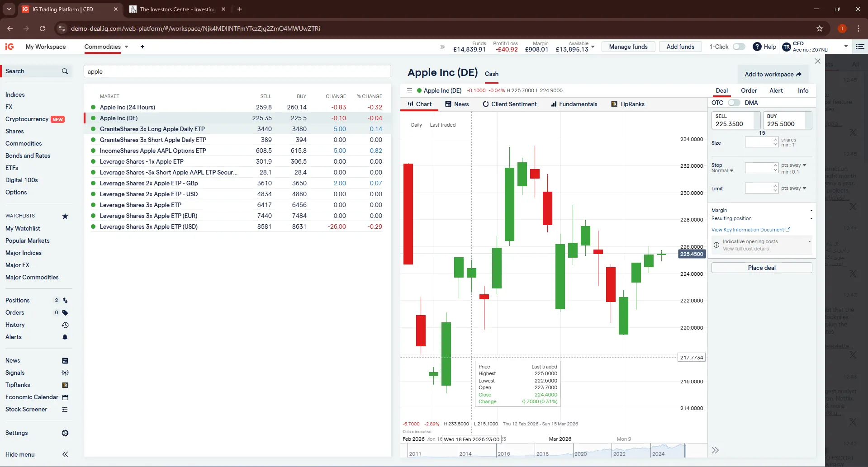Open the CFD account selector dropdown
This screenshot has width=868, height=467.
coord(846,47)
